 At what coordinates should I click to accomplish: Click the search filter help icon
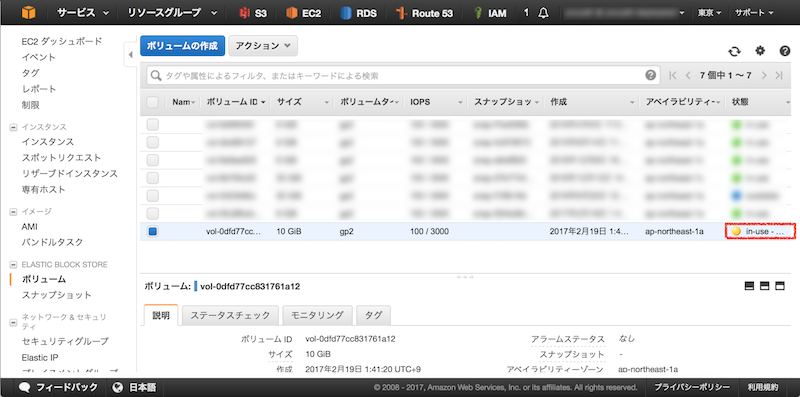click(x=650, y=76)
